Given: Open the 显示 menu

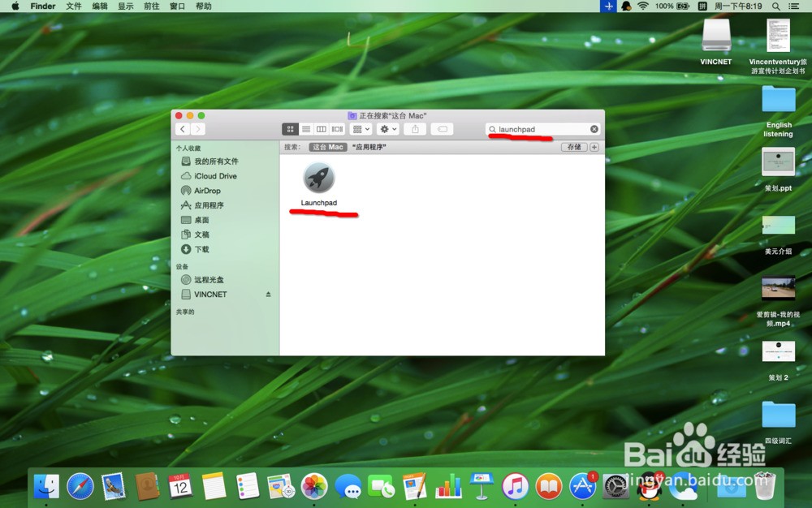Looking at the screenshot, I should point(125,6).
